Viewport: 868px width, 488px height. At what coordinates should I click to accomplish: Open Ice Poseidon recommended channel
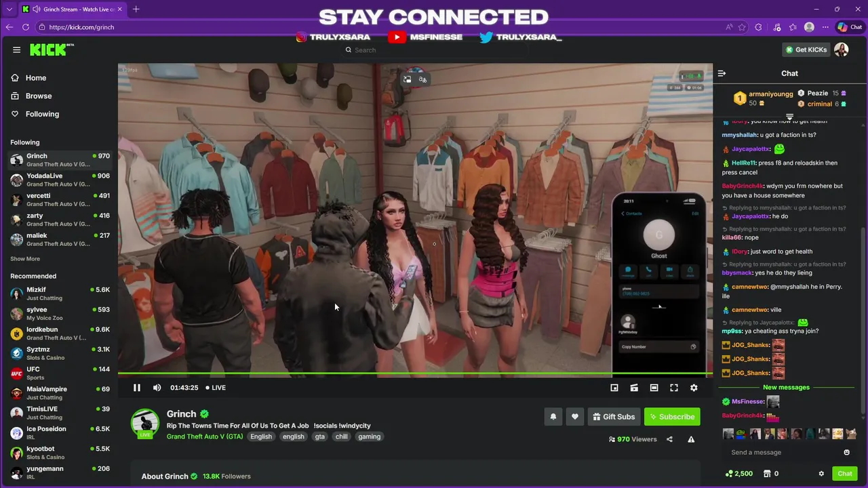pos(59,432)
